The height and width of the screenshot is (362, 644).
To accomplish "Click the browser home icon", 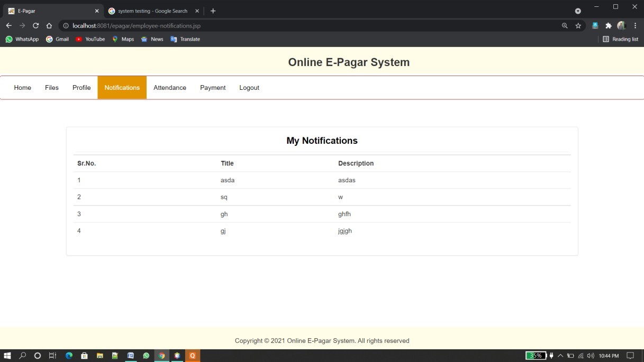I will (x=48, y=25).
